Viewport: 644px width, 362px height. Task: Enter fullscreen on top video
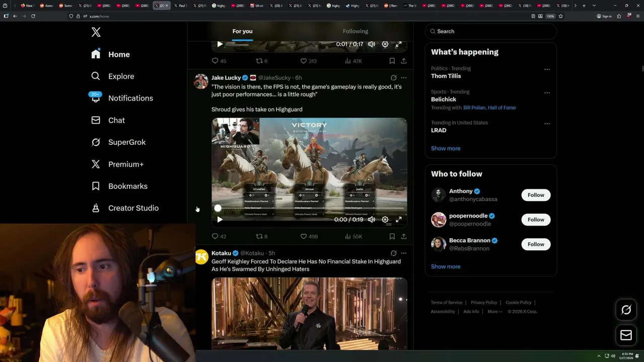pyautogui.click(x=398, y=44)
